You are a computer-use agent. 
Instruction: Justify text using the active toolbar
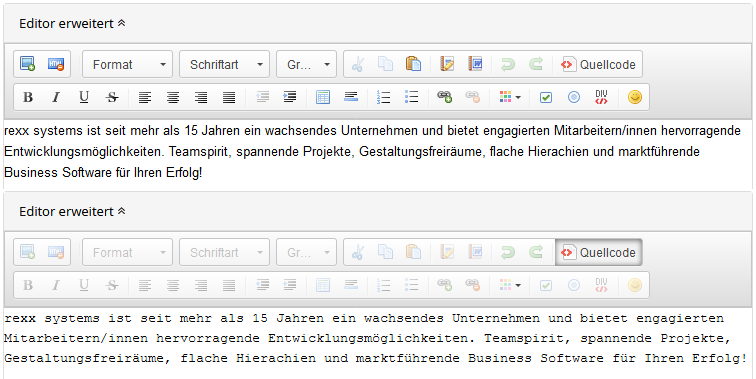(x=229, y=97)
